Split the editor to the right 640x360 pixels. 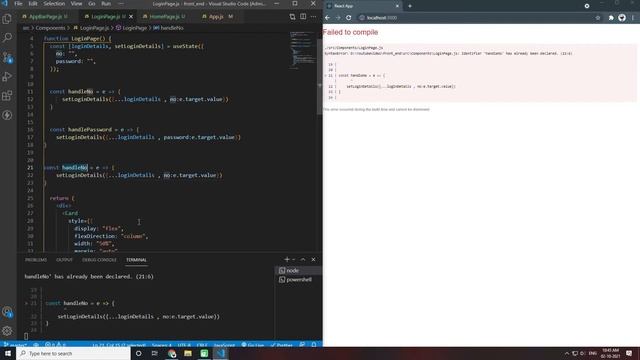click(x=303, y=17)
